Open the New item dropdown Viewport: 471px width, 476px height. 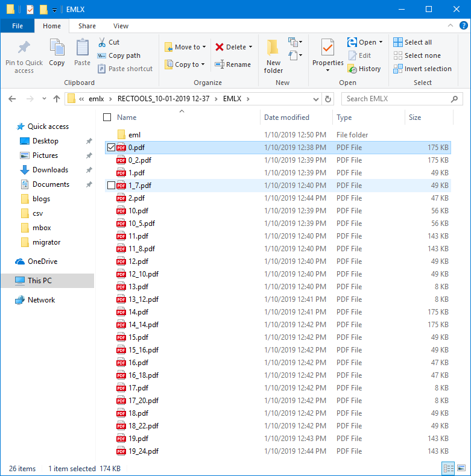pos(295,42)
